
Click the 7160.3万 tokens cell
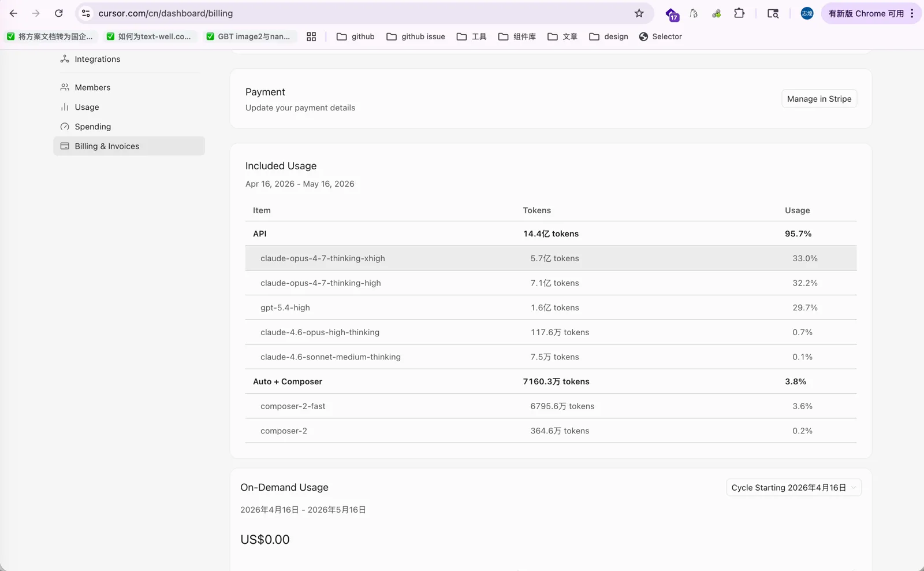coord(556,381)
